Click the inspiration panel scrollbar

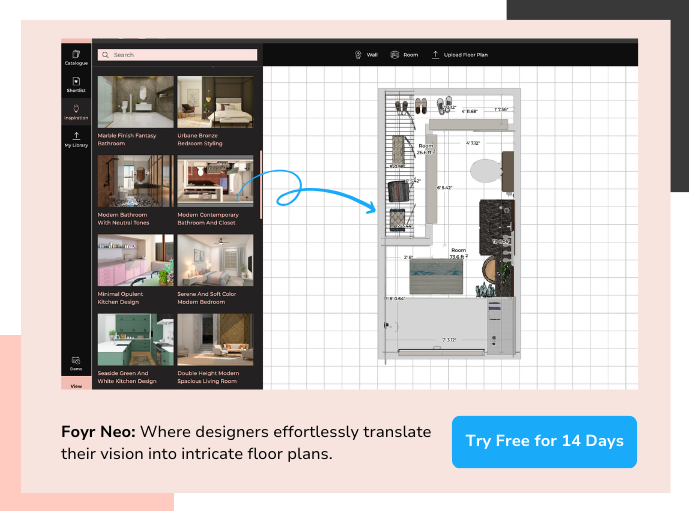pos(261,185)
